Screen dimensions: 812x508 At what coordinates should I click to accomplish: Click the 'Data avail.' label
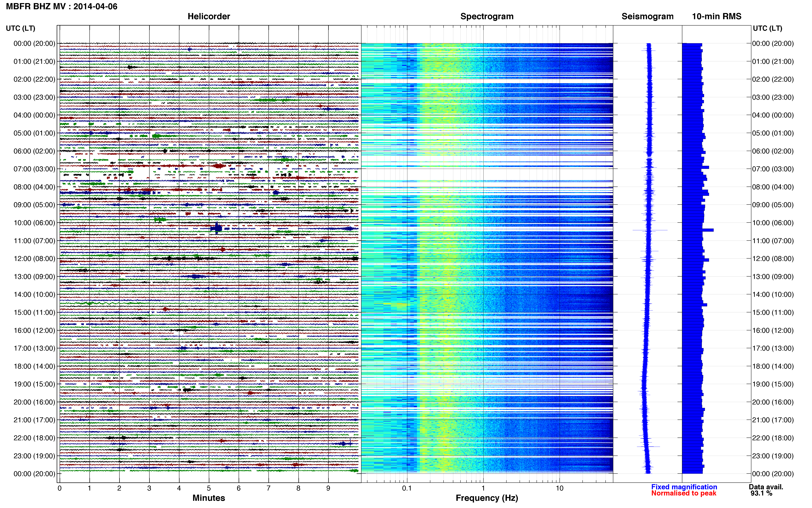[766, 487]
